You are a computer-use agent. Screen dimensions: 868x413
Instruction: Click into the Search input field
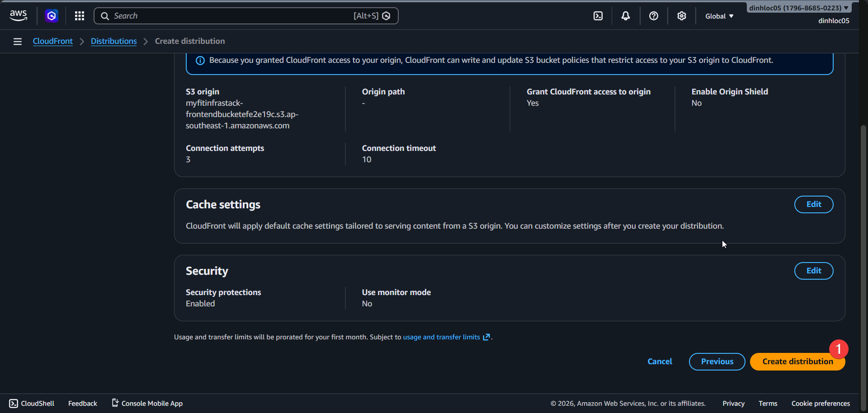226,15
